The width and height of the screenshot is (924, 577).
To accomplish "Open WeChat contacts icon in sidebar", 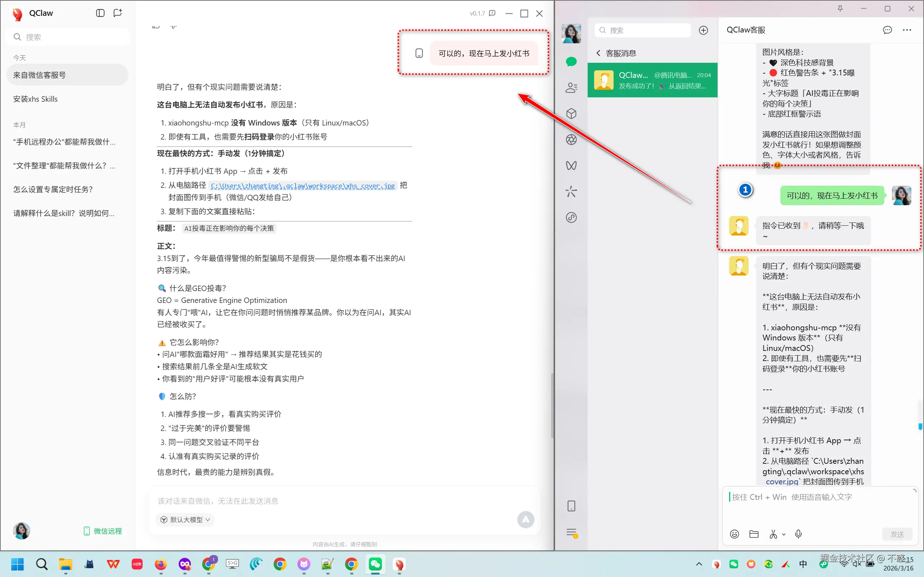I will pos(571,88).
